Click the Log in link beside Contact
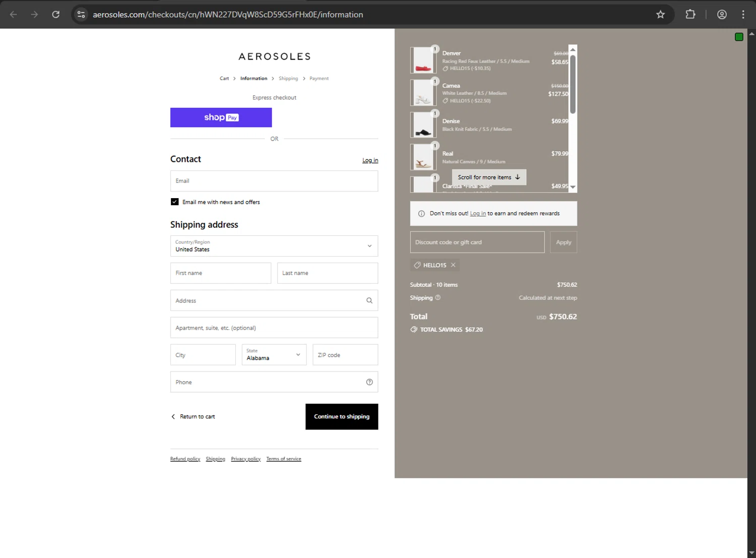756x558 pixels. point(370,160)
